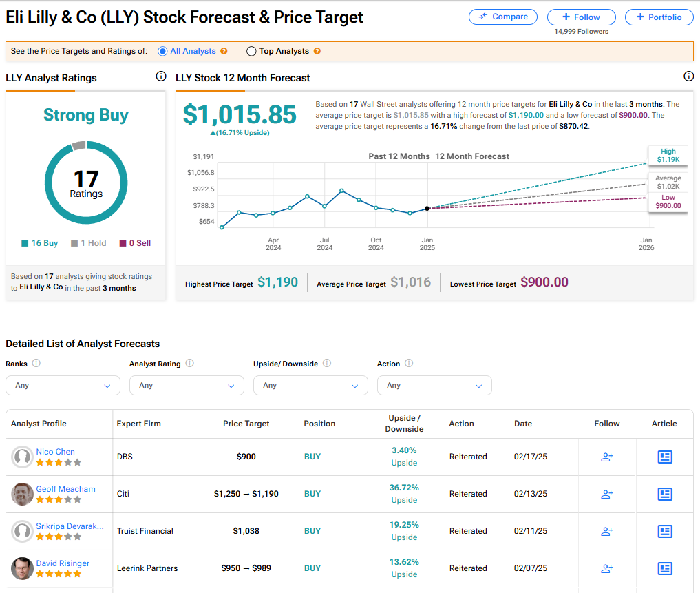Open the Analyst Rating dropdown

[x=187, y=386]
